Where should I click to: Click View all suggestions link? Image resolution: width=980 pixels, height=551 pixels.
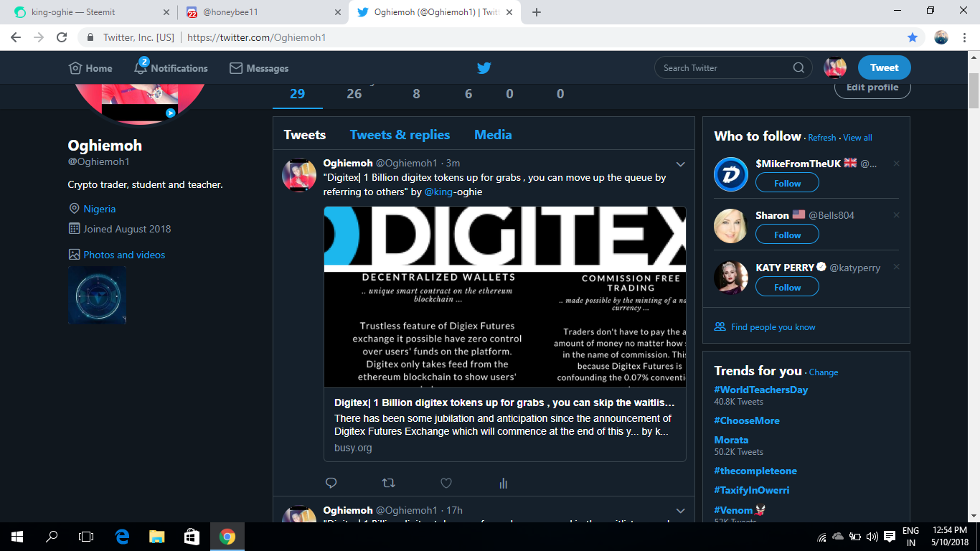tap(857, 138)
